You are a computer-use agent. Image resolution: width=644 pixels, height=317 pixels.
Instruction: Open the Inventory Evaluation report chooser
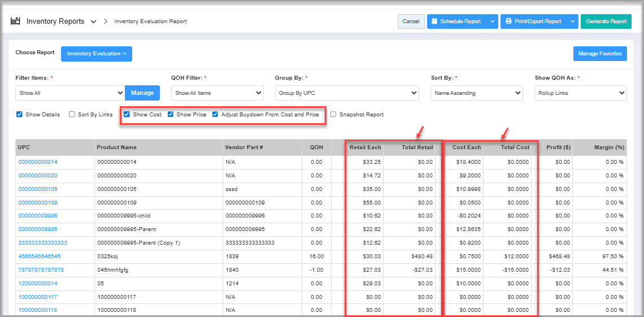point(96,54)
